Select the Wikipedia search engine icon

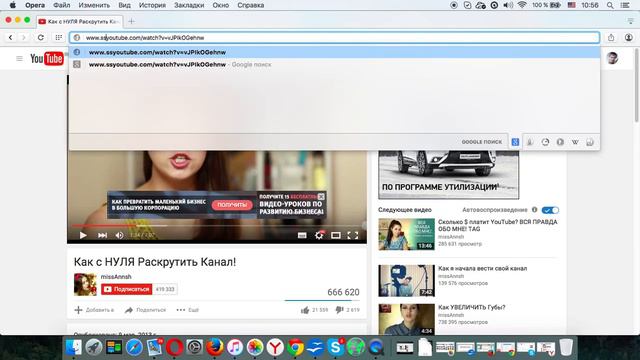click(575, 142)
